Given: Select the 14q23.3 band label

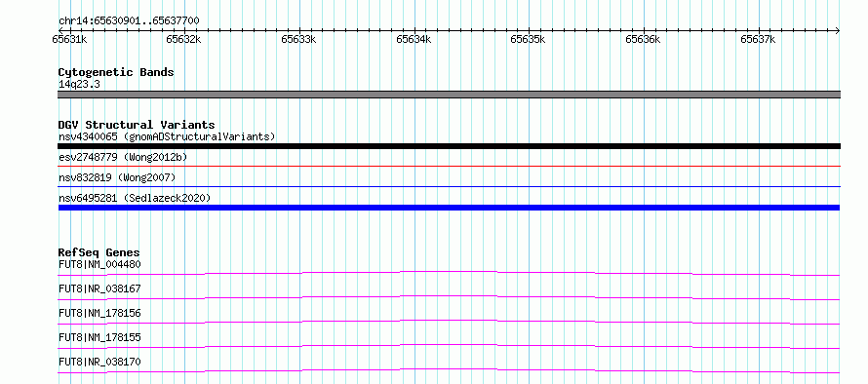Looking at the screenshot, I should pos(79,84).
